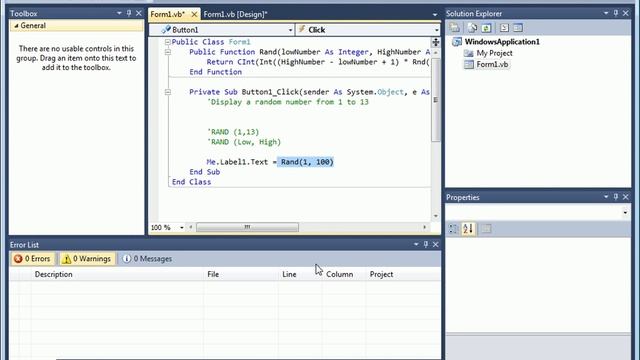Close the Error List panel
Viewport: 640px width, 360px height.
(436, 244)
